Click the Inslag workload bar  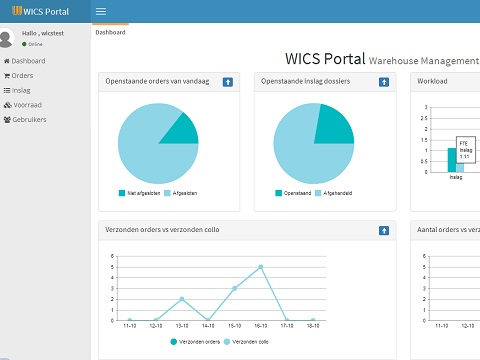pos(452,160)
